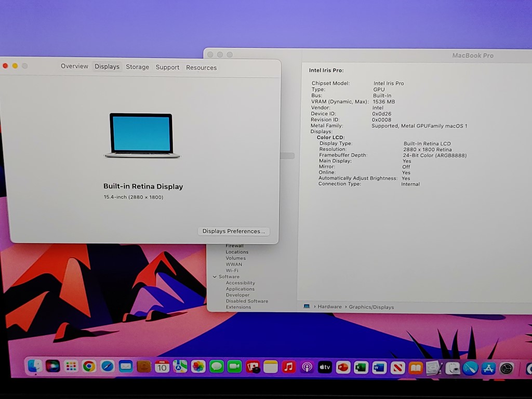Choose Disabled Software in the sidebar
The image size is (532, 399).
pos(247,301)
